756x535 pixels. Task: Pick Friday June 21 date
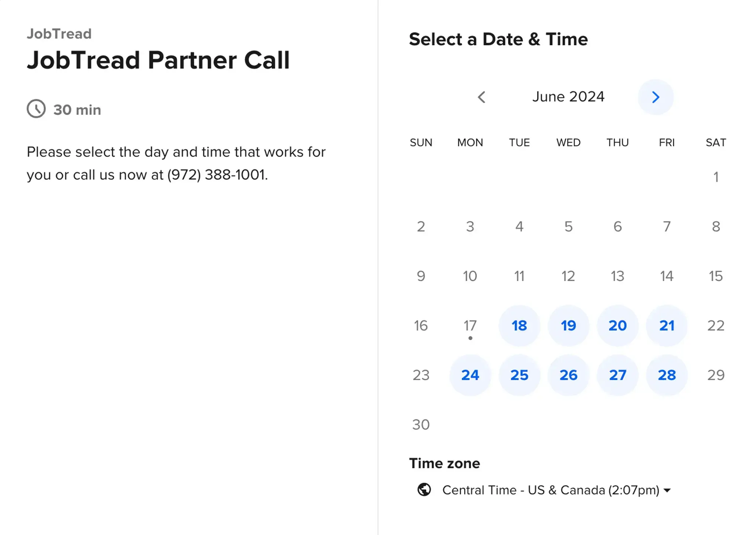click(x=667, y=326)
